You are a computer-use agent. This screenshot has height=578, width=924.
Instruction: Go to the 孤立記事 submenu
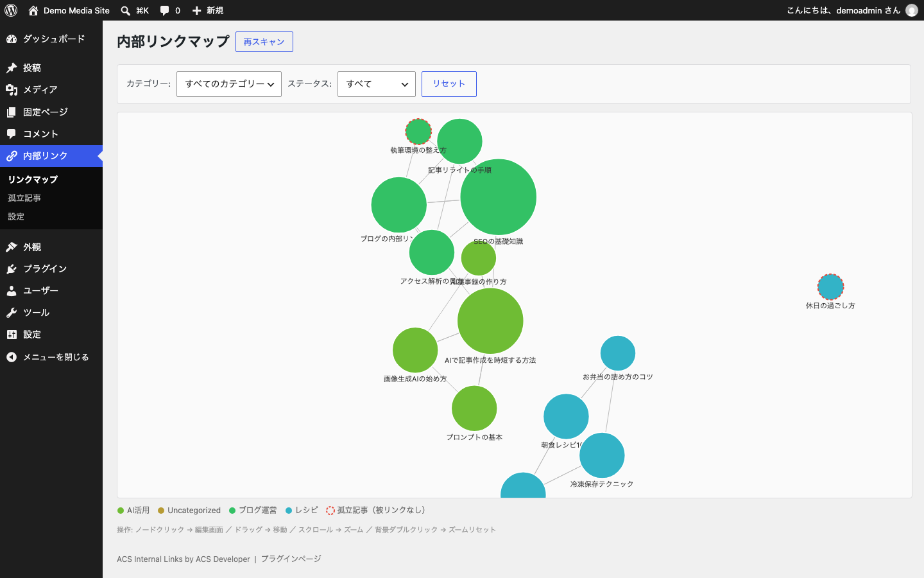[24, 198]
